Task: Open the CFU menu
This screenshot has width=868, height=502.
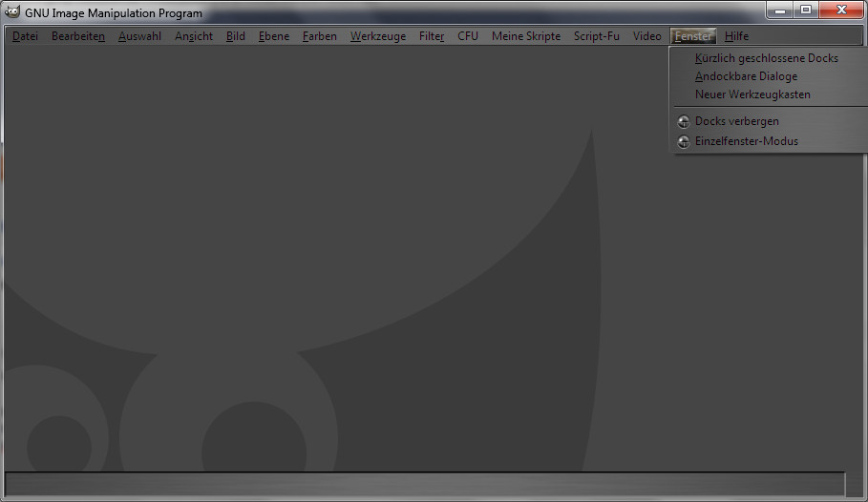Action: 468,36
